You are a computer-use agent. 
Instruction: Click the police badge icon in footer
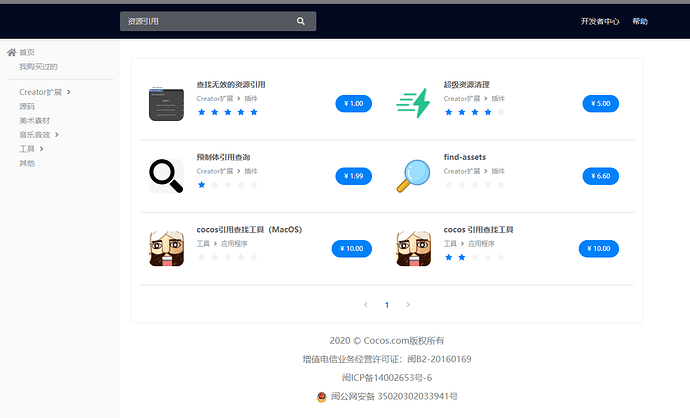click(322, 397)
